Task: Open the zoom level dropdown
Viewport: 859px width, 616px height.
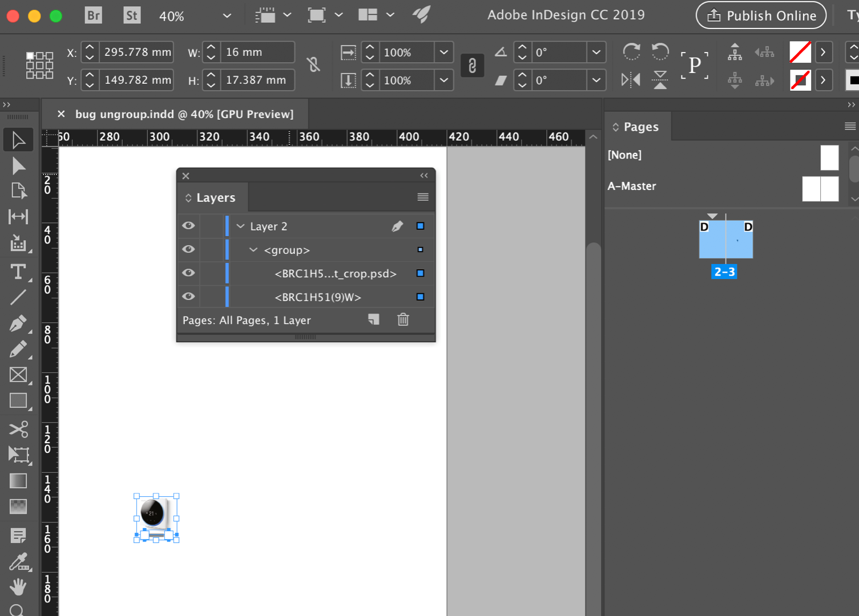Action: (227, 16)
